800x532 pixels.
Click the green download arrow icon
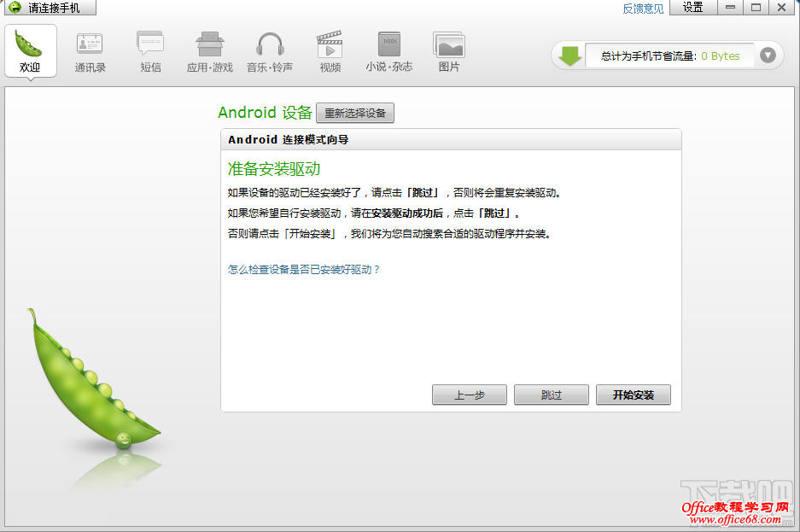pos(569,56)
